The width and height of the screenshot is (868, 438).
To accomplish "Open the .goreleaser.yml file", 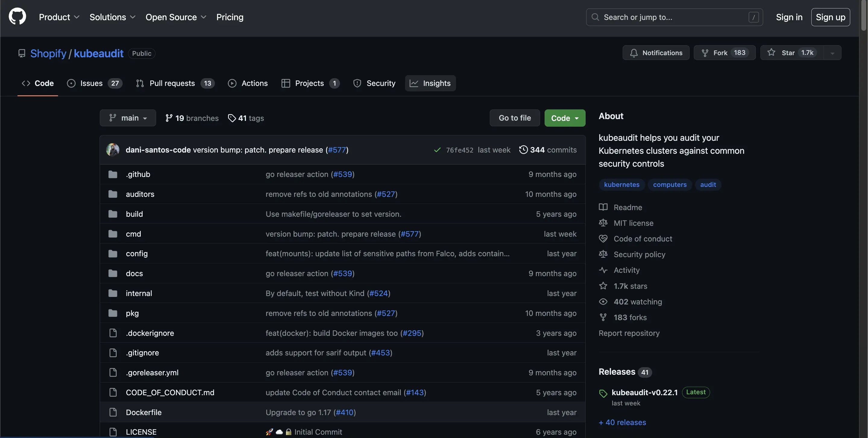I will (x=152, y=372).
